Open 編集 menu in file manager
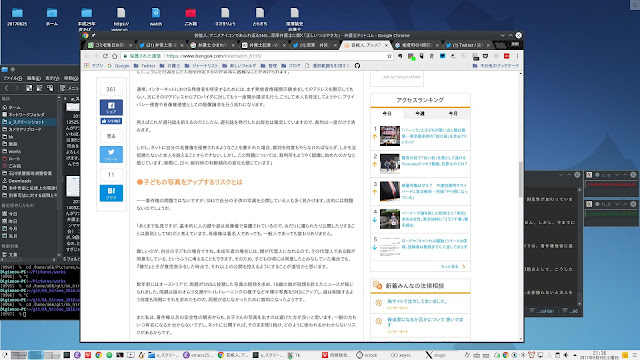Screen dimensions: 640x360 (33, 78)
